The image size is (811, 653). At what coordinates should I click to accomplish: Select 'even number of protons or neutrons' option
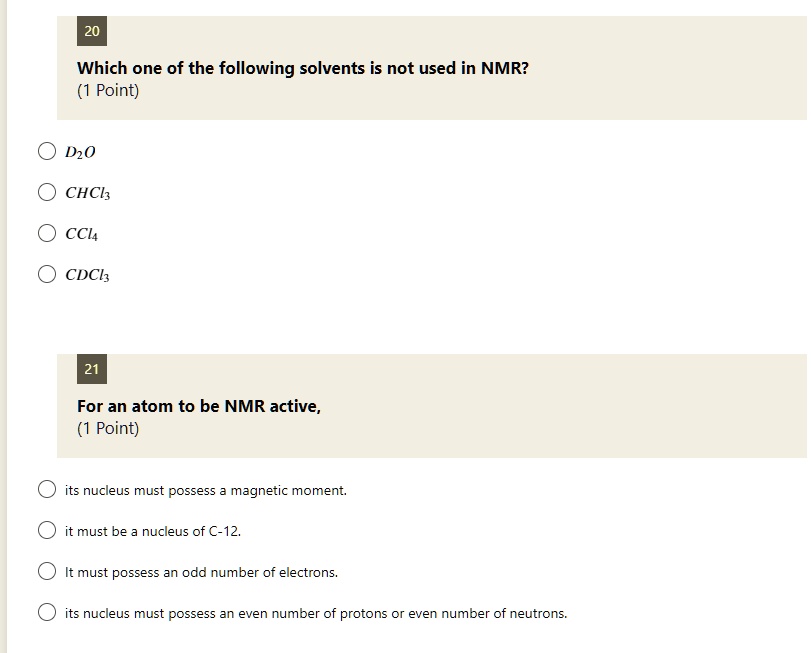point(47,612)
